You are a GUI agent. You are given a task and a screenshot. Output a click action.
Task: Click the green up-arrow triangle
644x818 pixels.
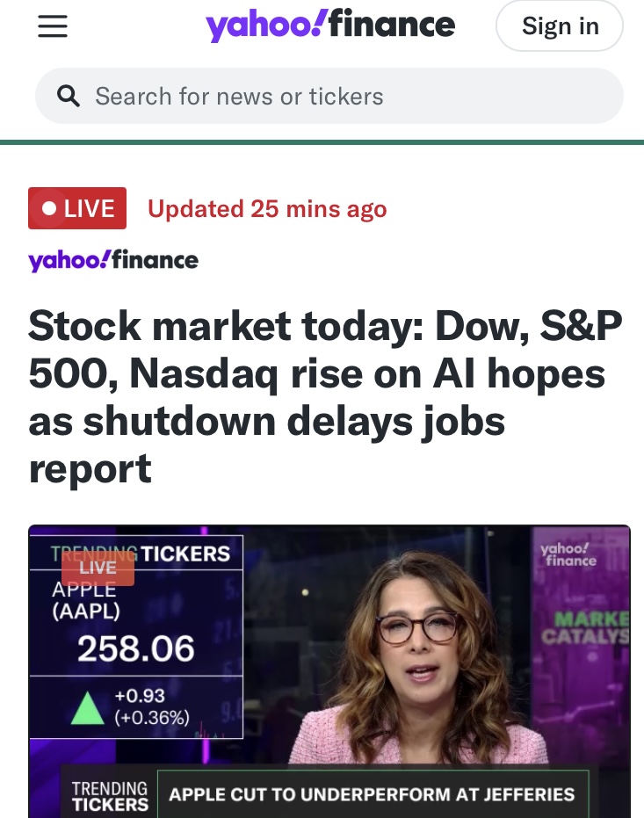click(x=87, y=707)
